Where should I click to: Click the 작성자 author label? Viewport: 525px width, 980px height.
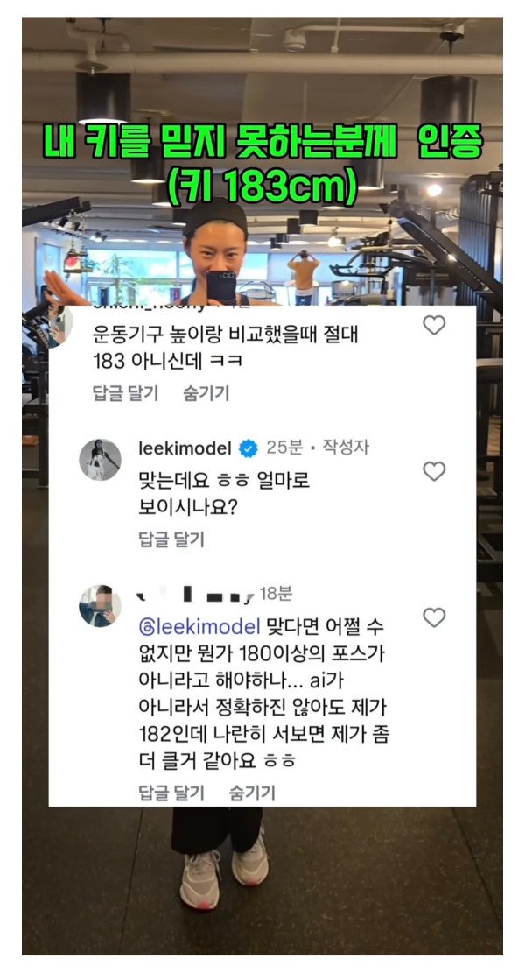(x=346, y=448)
